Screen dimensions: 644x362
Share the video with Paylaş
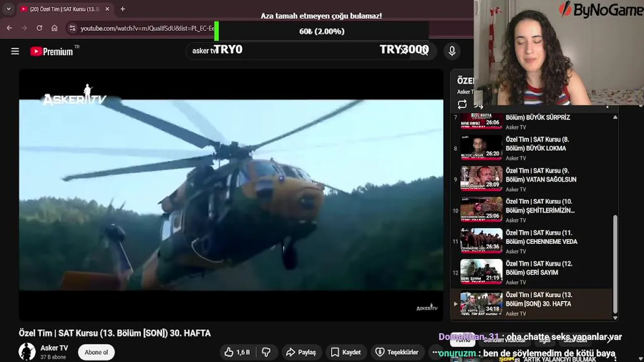(301, 352)
